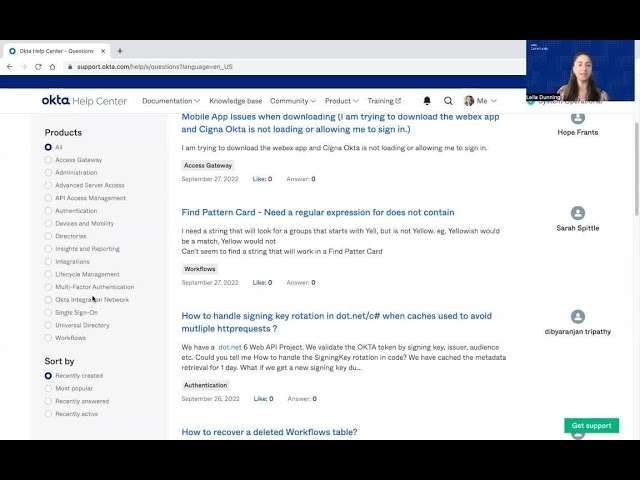Viewport: 640px width, 480px height.
Task: Filter by Single Sign-On
Action: click(x=48, y=312)
